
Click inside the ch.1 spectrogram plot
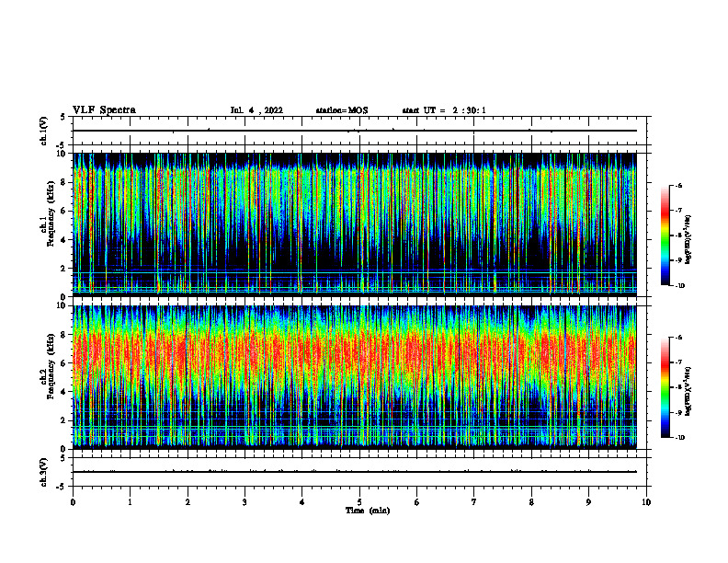(x=355, y=224)
